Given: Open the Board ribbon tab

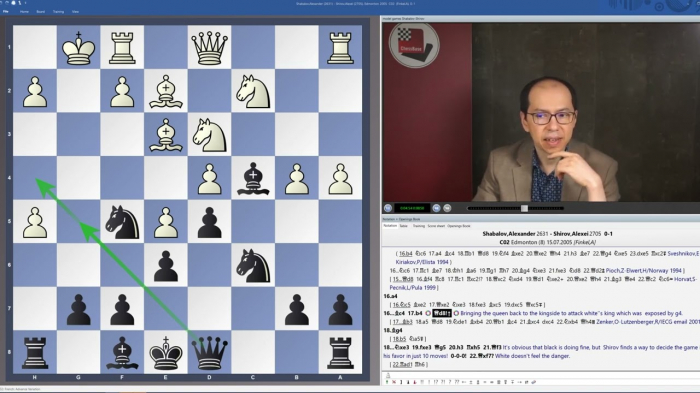Looking at the screenshot, I should coord(41,12).
